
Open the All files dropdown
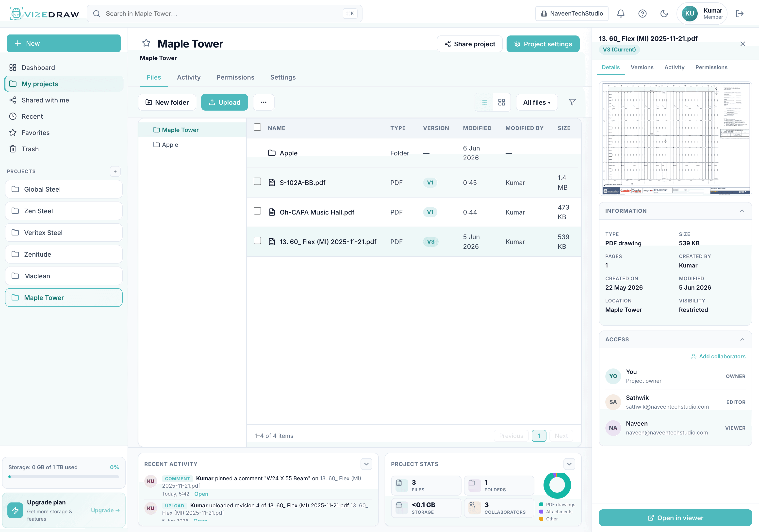coord(537,102)
